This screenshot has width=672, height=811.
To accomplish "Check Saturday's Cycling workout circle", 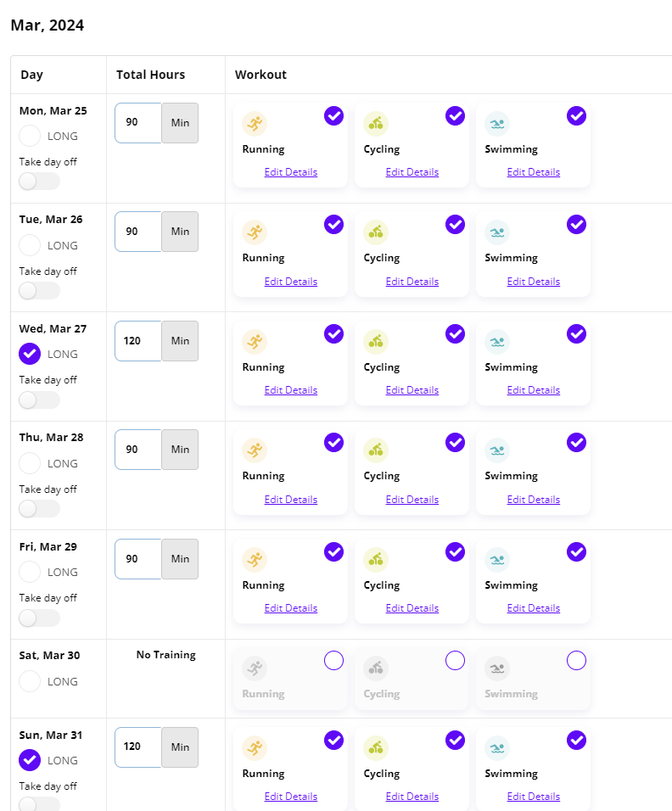I will 456,661.
